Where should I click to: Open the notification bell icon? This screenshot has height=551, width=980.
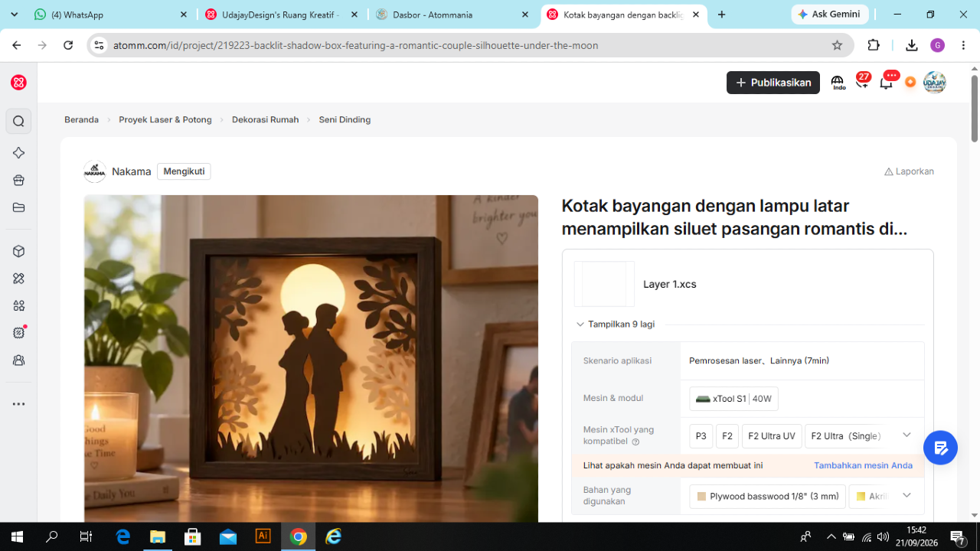click(x=887, y=83)
